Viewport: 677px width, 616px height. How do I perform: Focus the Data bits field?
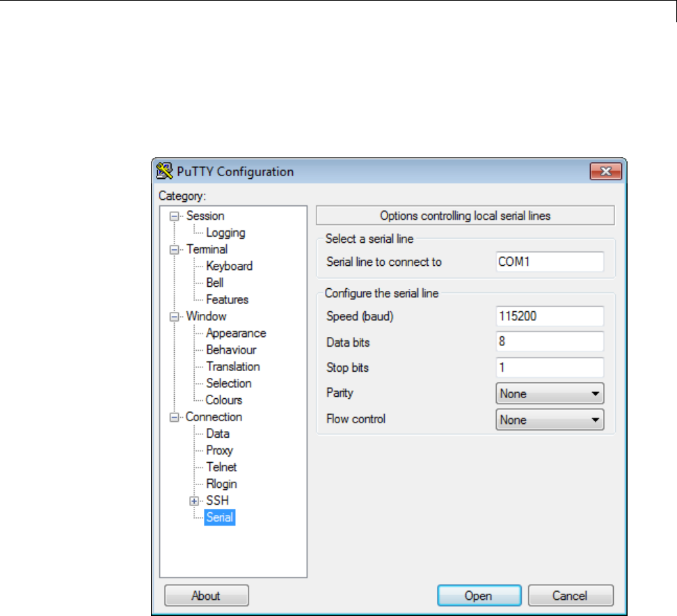pos(550,342)
